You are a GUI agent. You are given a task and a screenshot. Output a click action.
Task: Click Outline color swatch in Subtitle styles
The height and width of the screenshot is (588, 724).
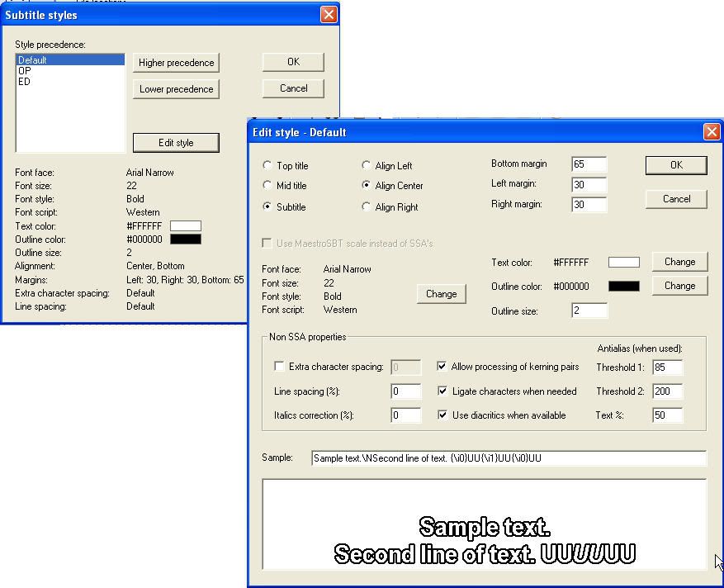[186, 239]
